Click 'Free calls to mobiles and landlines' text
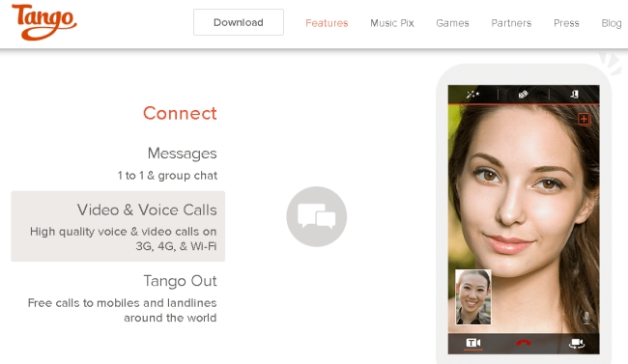Screen dimensions: 628x364 click(122, 303)
